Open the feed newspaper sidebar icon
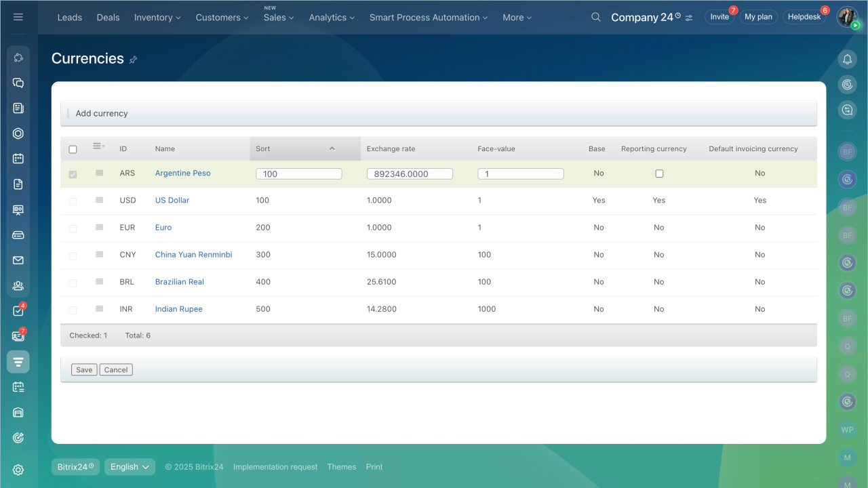868x488 pixels. point(18,108)
